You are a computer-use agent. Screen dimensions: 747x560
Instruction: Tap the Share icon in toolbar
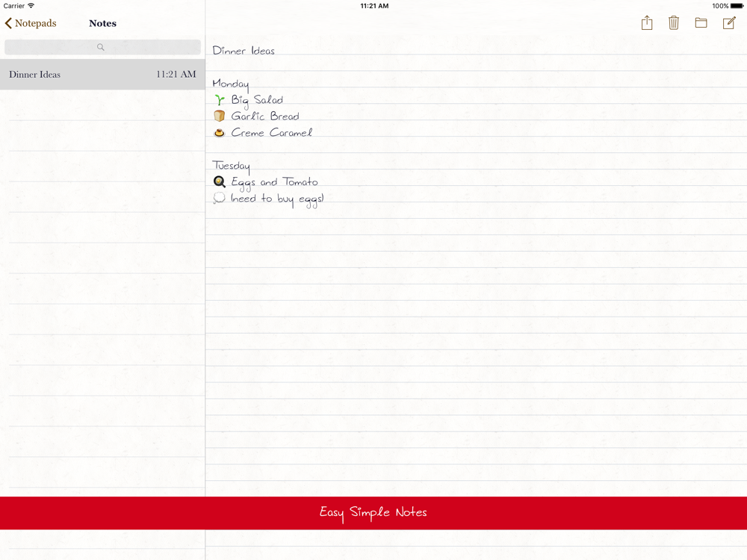pos(646,22)
